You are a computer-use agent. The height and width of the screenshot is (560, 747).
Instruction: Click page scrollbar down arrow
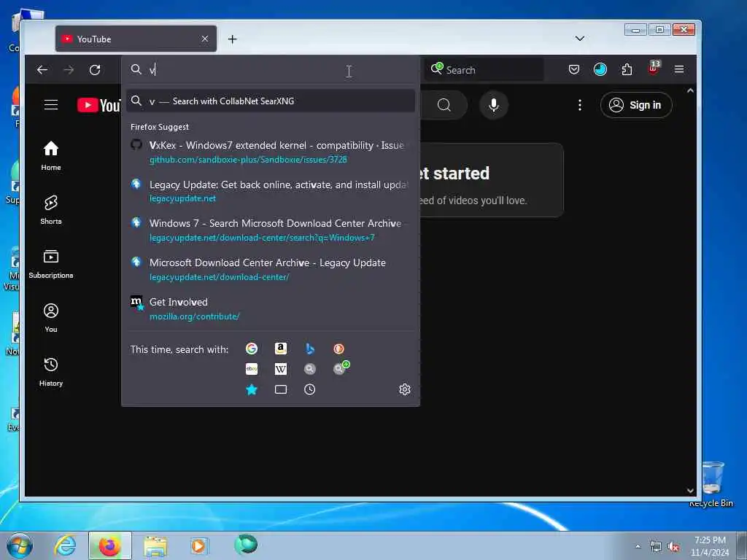(x=690, y=491)
